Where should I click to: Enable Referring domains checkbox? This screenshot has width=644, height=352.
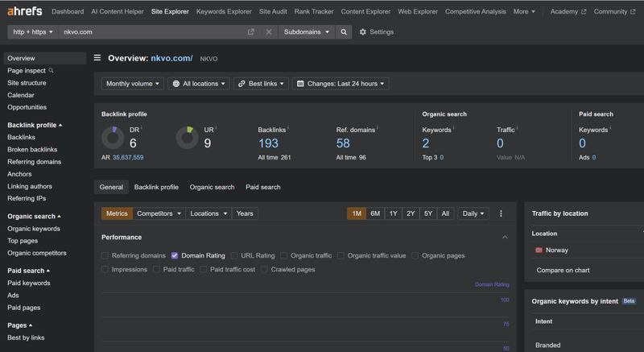point(105,256)
